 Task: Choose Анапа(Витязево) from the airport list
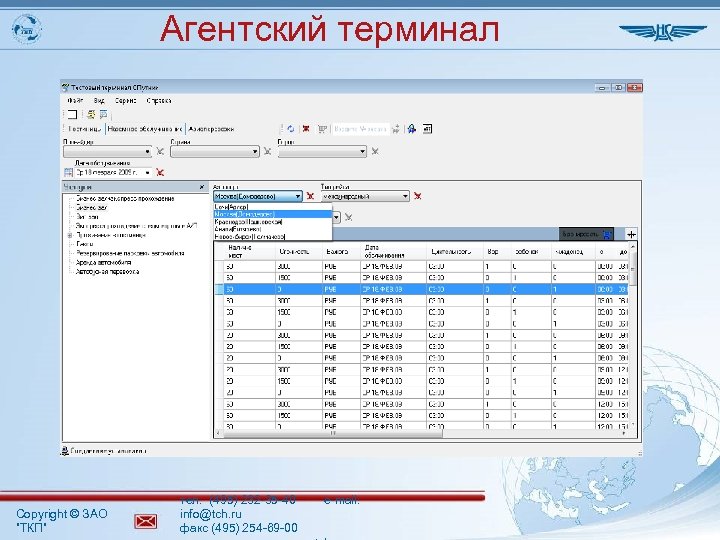pos(273,229)
